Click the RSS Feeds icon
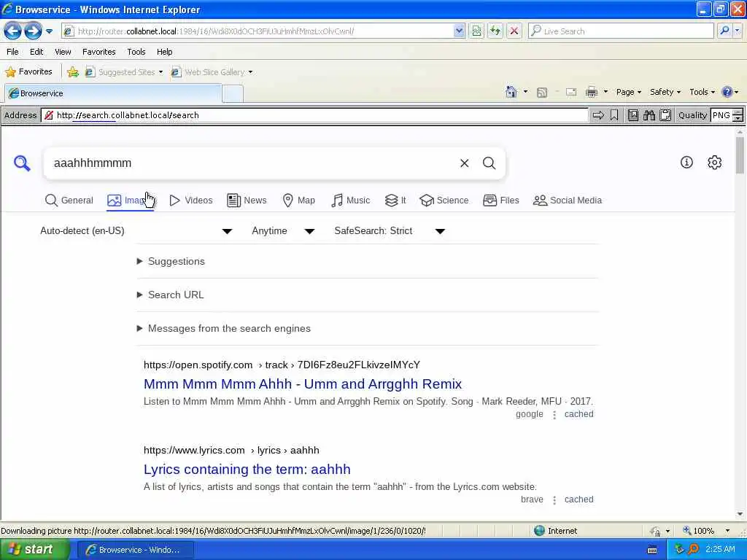747x560 pixels. pyautogui.click(x=542, y=93)
